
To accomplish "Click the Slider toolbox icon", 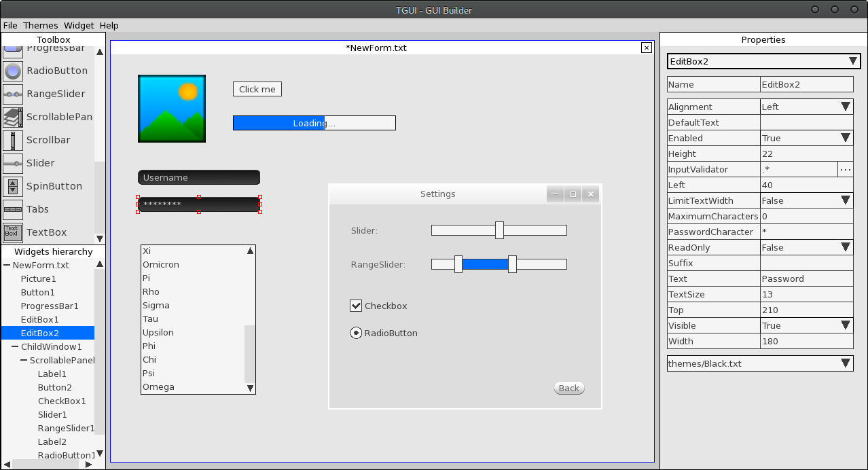I will pyautogui.click(x=13, y=163).
